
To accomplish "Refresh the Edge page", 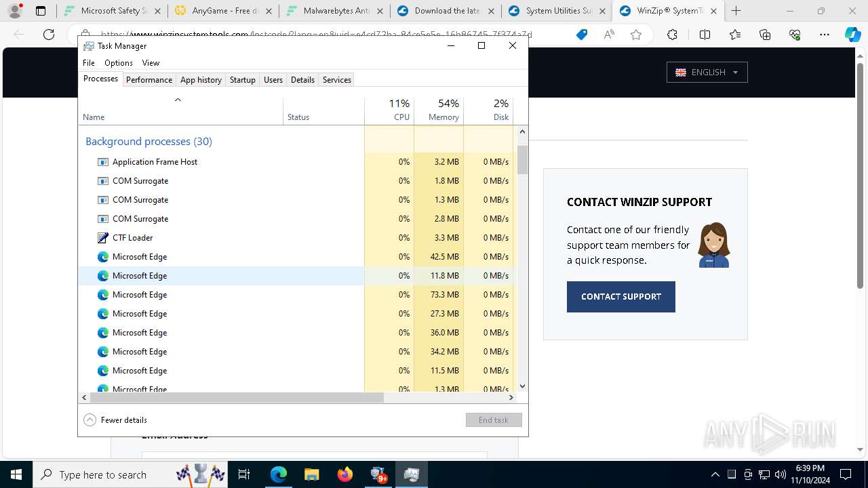I will coord(49,35).
